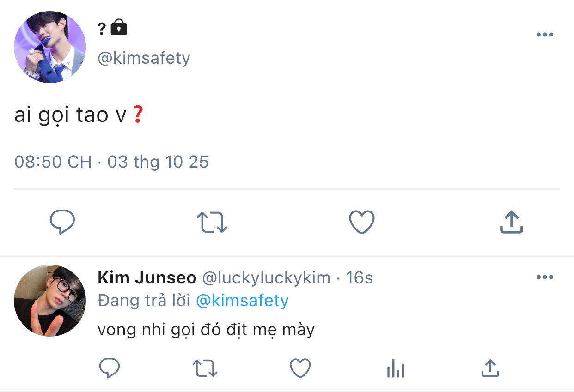This screenshot has width=574, height=392.
Task: Reply to the main @kimsafety tweet
Action: 62,222
